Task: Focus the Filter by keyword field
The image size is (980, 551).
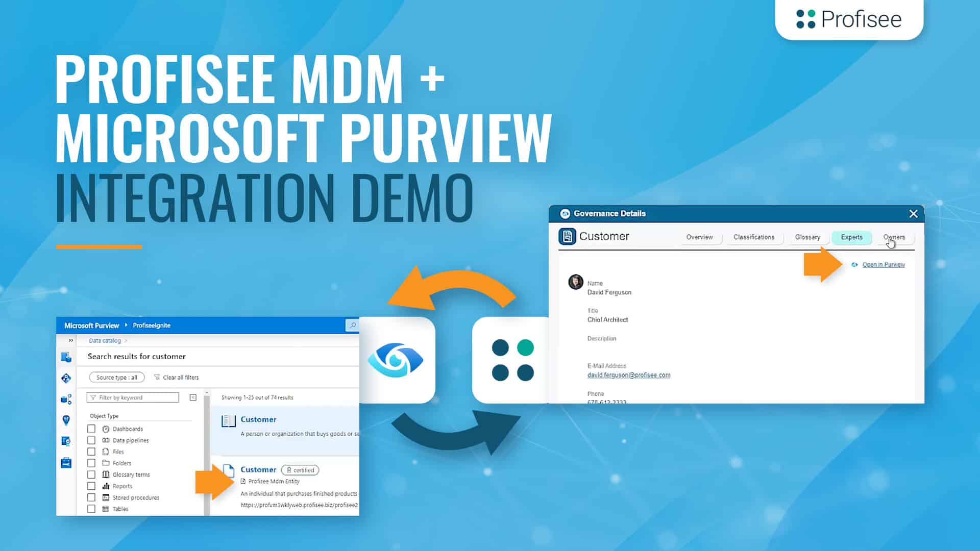Action: click(x=133, y=397)
